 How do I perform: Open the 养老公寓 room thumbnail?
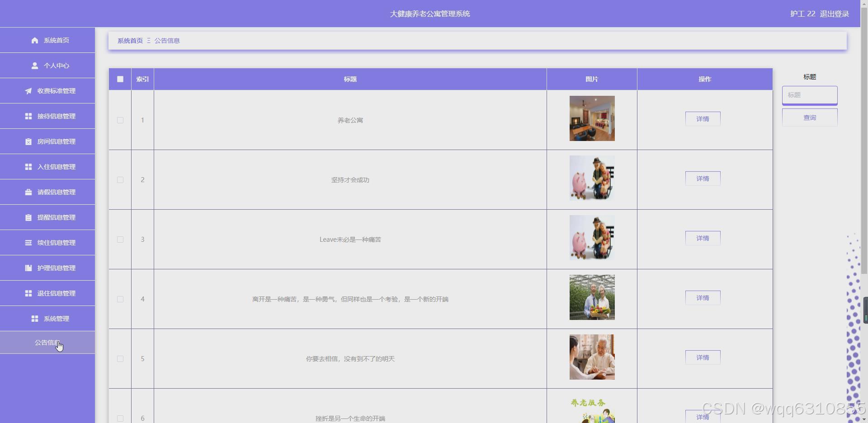click(592, 118)
